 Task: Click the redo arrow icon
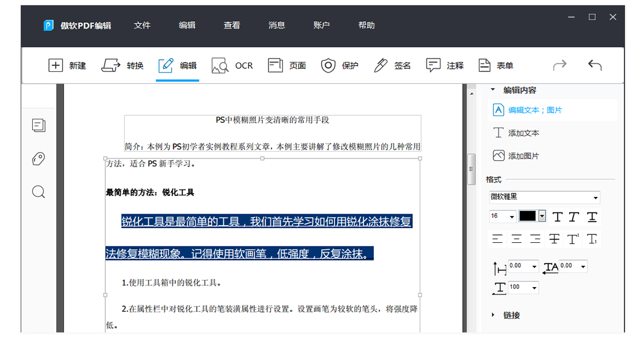pyautogui.click(x=560, y=65)
